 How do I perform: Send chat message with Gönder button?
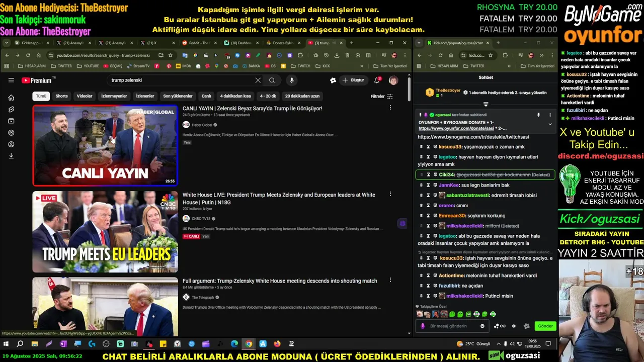click(545, 326)
